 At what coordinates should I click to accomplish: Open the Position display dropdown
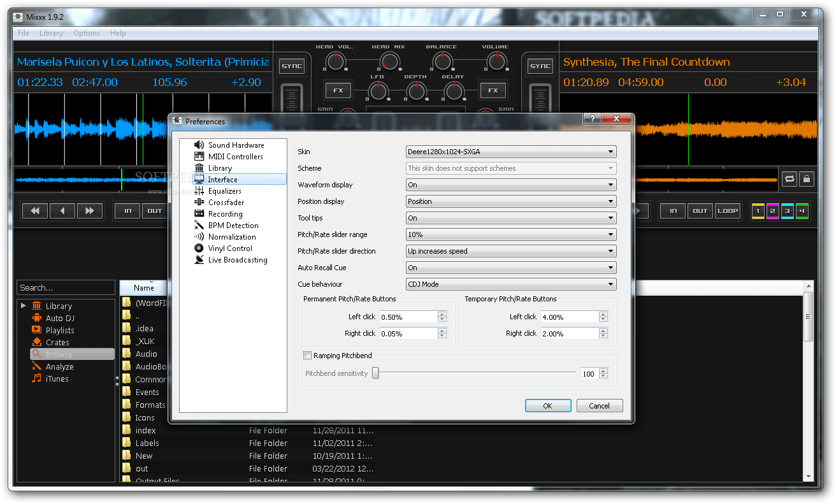[x=511, y=201]
